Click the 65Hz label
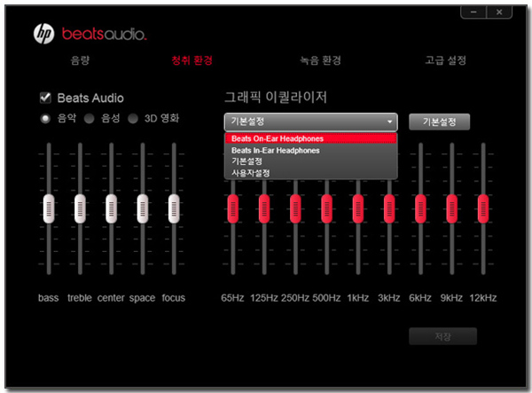Viewport: 532px width, 393px height. pos(232,298)
